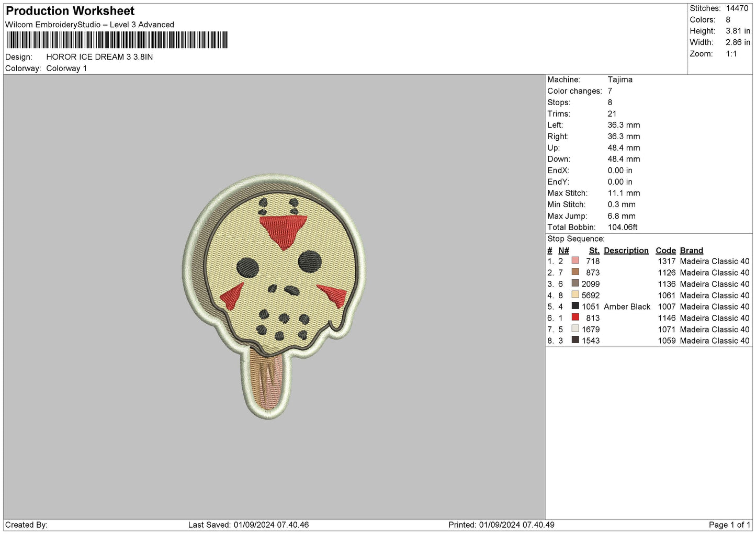Click the pink color swatch for stop 1
Screen dimensions: 756x534
click(576, 260)
